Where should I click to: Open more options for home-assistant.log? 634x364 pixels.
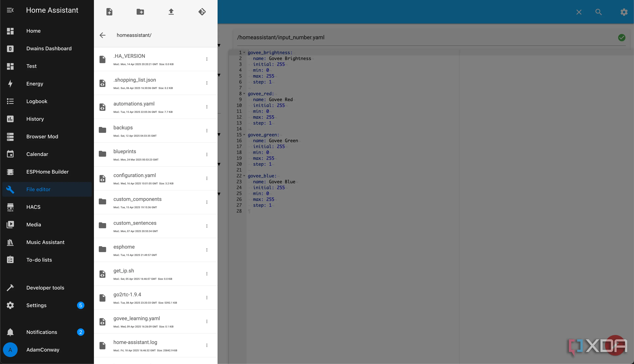tap(207, 345)
